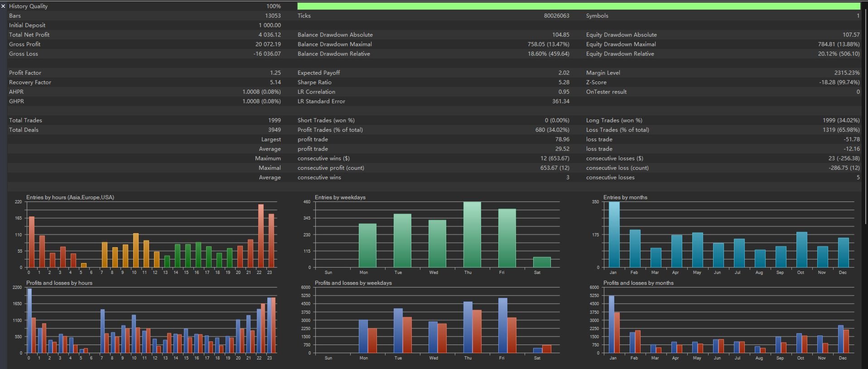Click the "Profits and losses by weekdays" chart title

coord(353,283)
